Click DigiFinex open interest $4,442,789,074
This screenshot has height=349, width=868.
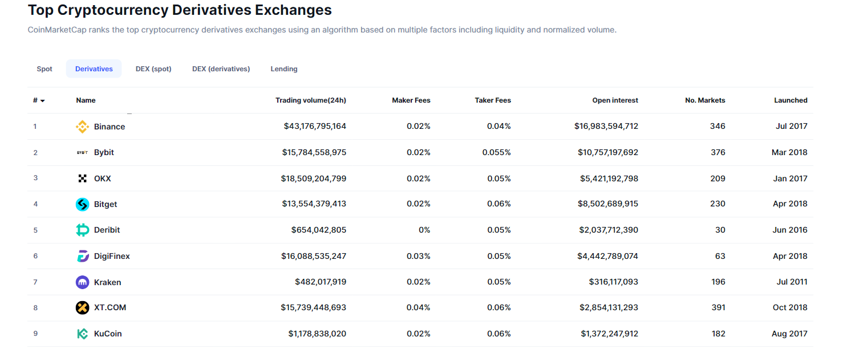(608, 256)
